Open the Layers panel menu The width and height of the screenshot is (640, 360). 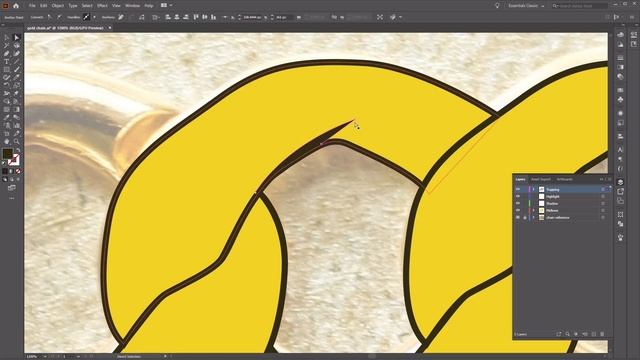point(610,179)
